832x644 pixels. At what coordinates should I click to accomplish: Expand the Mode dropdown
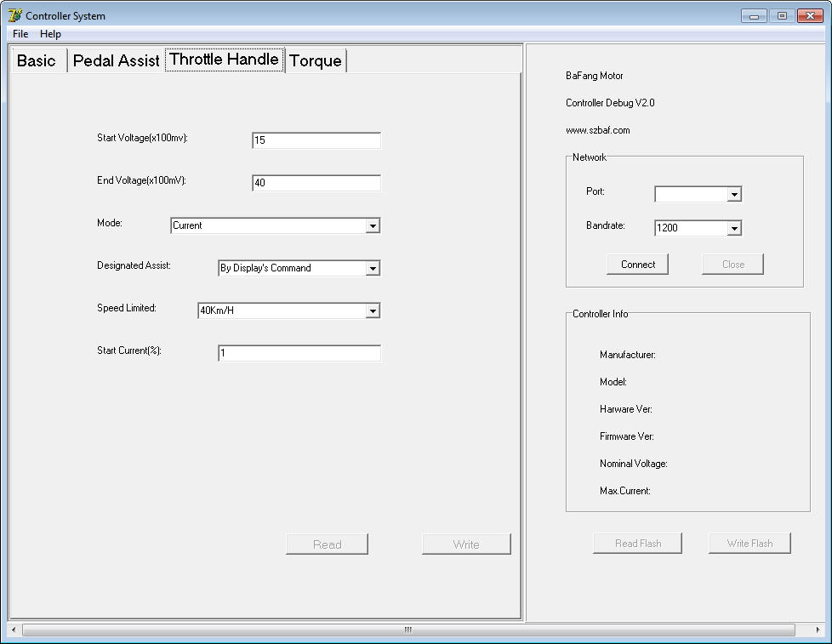(x=372, y=225)
